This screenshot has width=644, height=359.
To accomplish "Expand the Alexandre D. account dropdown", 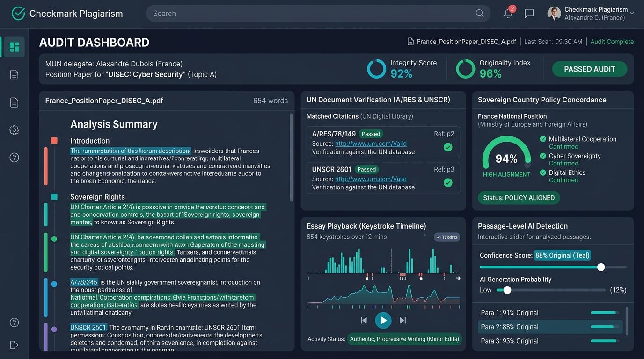I will click(632, 14).
